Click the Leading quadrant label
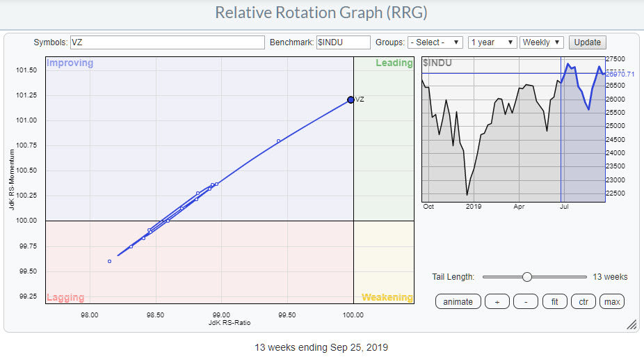Viewport: 644px width, 357px height. [394, 63]
